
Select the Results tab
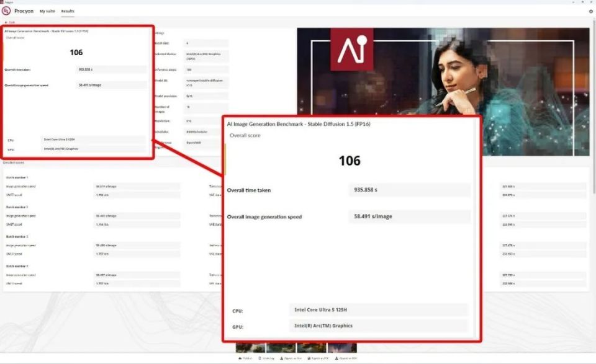coord(68,11)
